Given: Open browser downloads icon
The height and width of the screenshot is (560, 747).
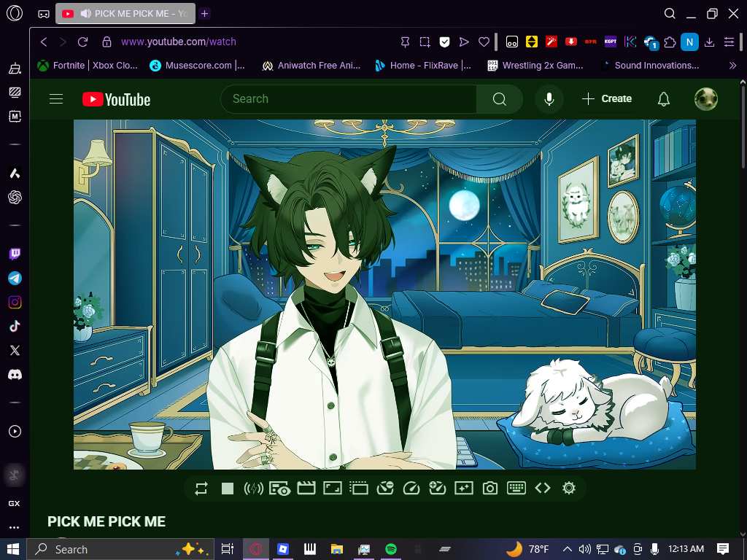Looking at the screenshot, I should pos(709,42).
